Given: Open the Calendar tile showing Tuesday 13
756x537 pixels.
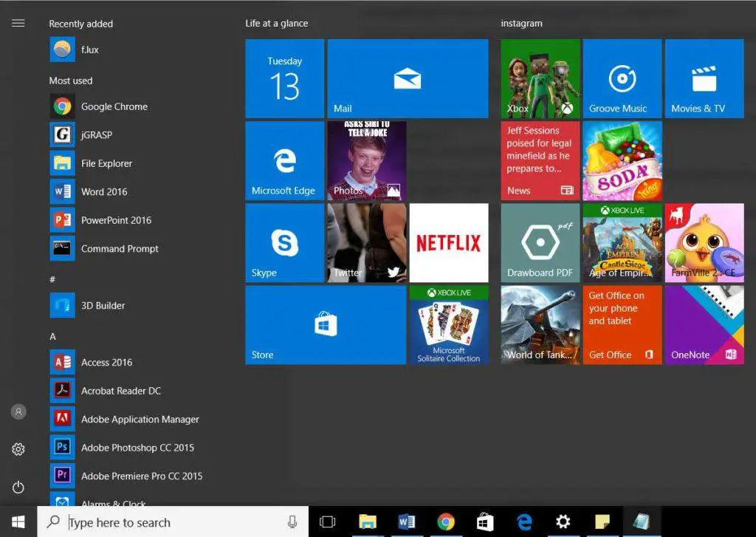Looking at the screenshot, I should click(x=285, y=78).
